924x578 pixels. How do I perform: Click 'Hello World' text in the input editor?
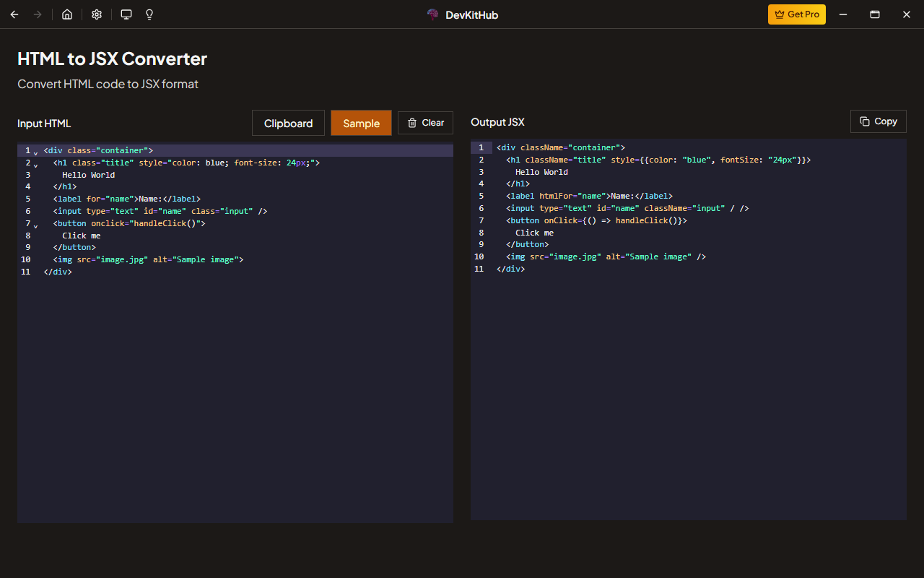(x=88, y=175)
